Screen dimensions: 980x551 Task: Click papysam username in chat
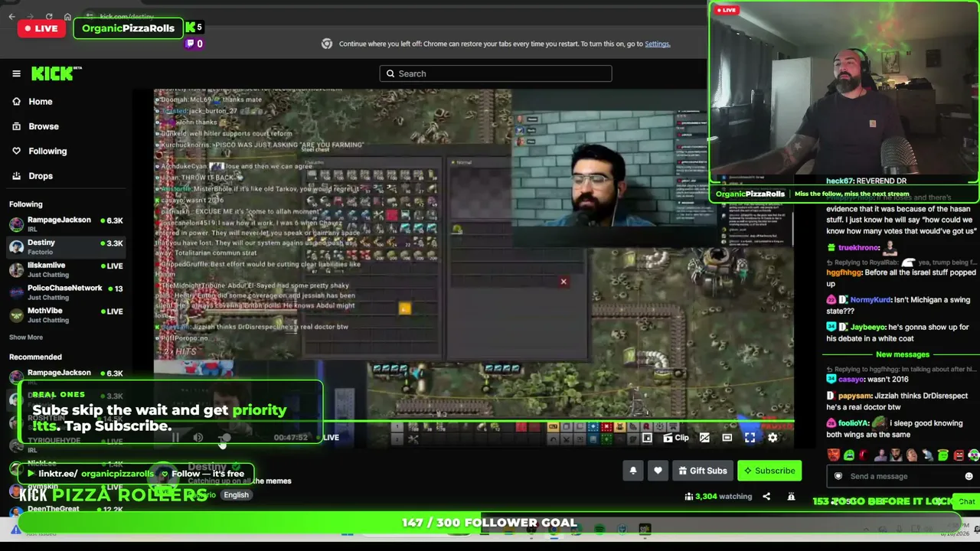855,396
